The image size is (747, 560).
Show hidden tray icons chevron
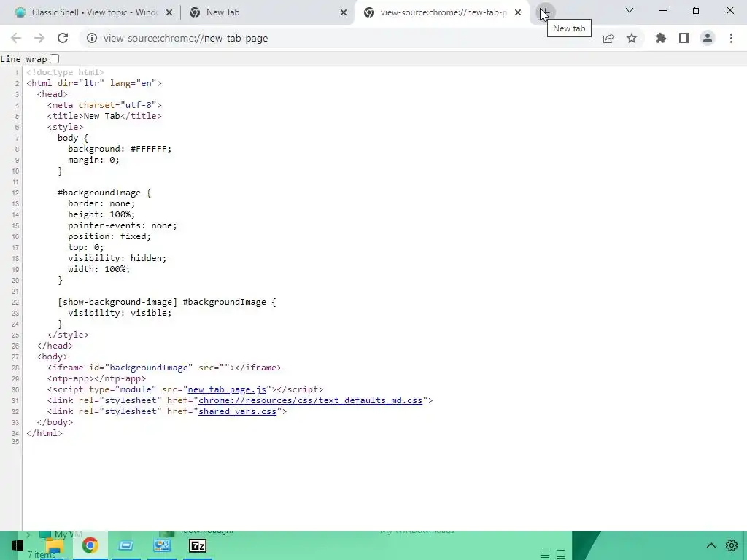point(711,545)
